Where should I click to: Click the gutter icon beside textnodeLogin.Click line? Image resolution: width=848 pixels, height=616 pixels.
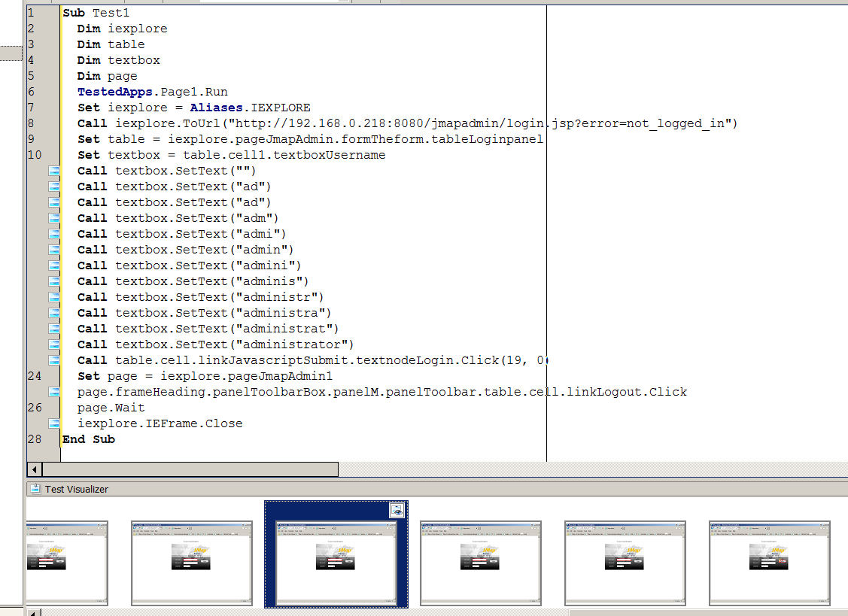coord(54,360)
